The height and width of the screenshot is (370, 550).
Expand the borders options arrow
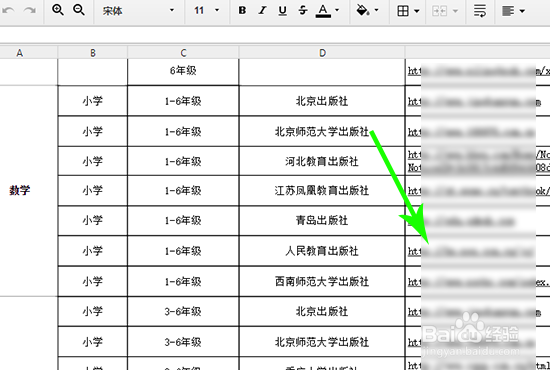417,11
